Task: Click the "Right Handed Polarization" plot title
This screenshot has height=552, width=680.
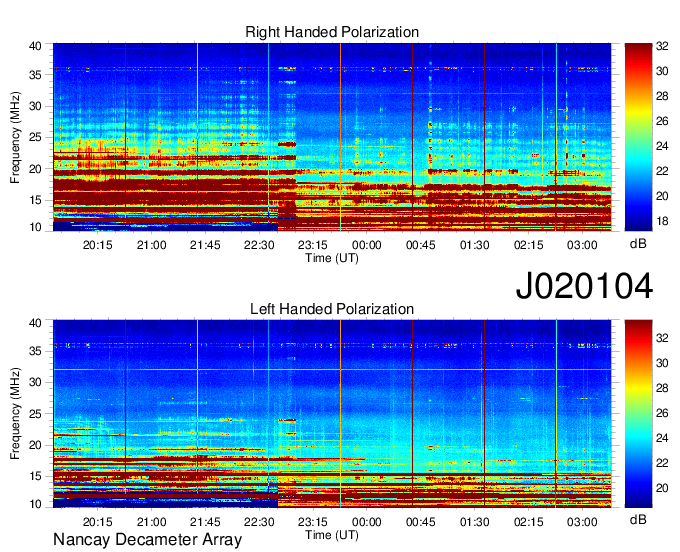Action: pos(332,32)
